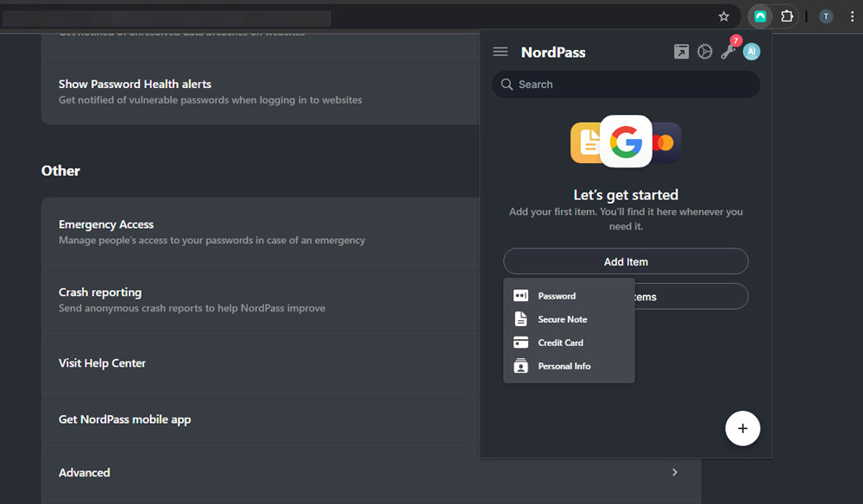This screenshot has width=863, height=504.
Task: Click the Google logo illustration
Action: 626,142
